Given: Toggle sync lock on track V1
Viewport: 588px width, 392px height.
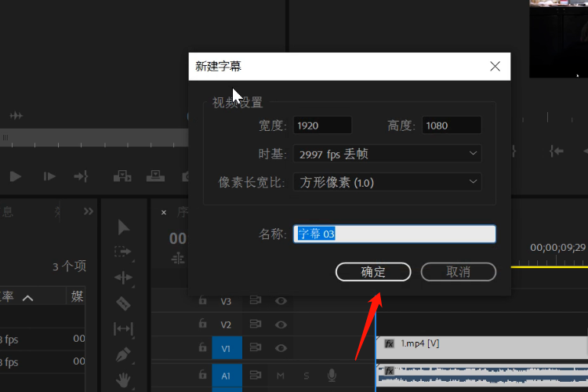Looking at the screenshot, I should [256, 347].
